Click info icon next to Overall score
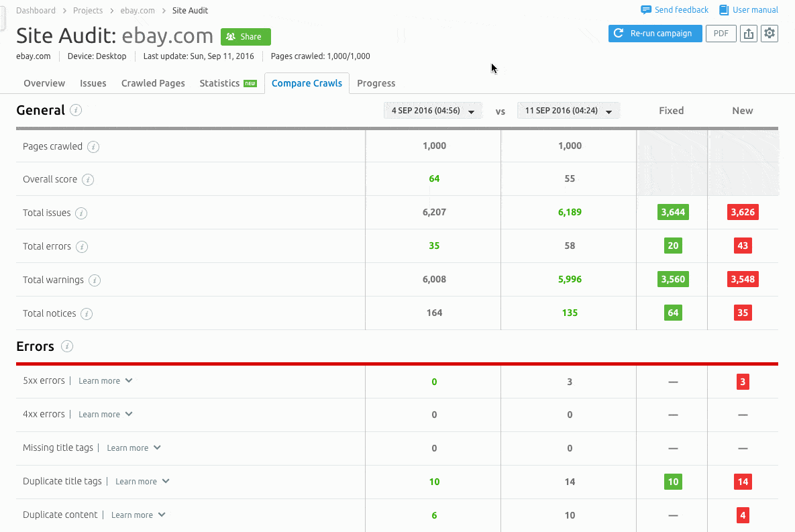The width and height of the screenshot is (795, 532). click(88, 180)
